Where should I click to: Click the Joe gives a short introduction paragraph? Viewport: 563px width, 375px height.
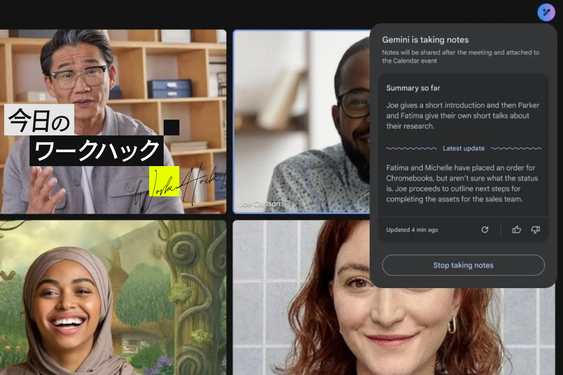pos(462,116)
